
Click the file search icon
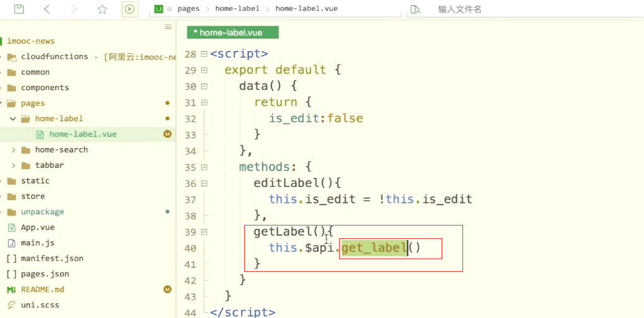coord(415,9)
